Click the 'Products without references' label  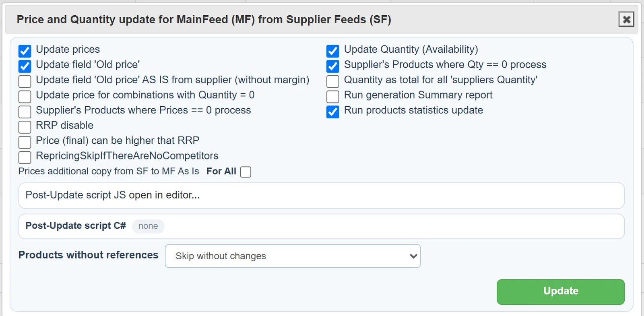click(89, 255)
